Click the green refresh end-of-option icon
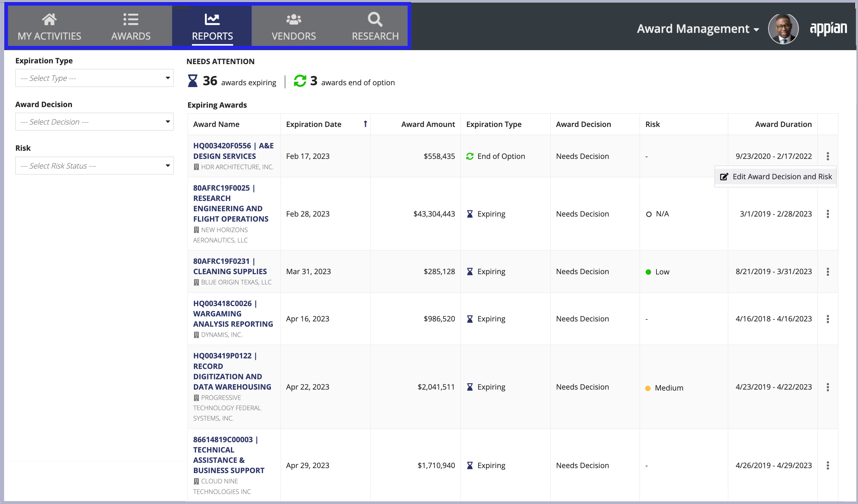Viewport: 858px width, 504px height. (300, 81)
